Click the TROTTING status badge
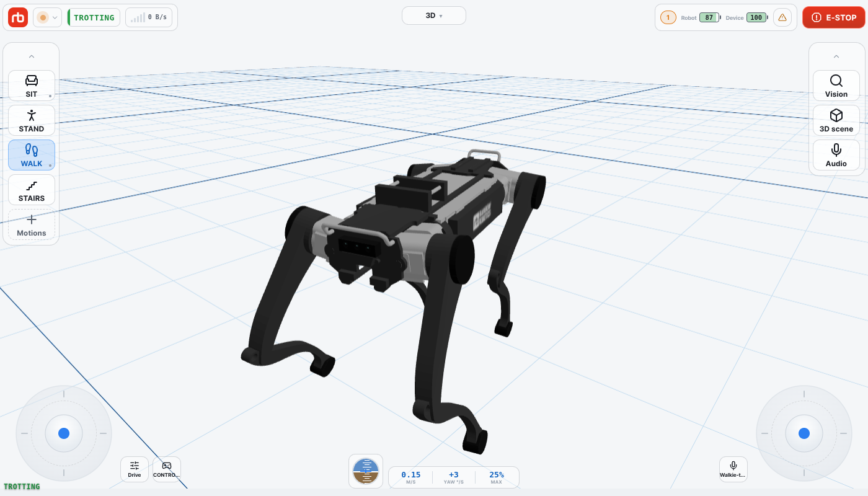 94,17
